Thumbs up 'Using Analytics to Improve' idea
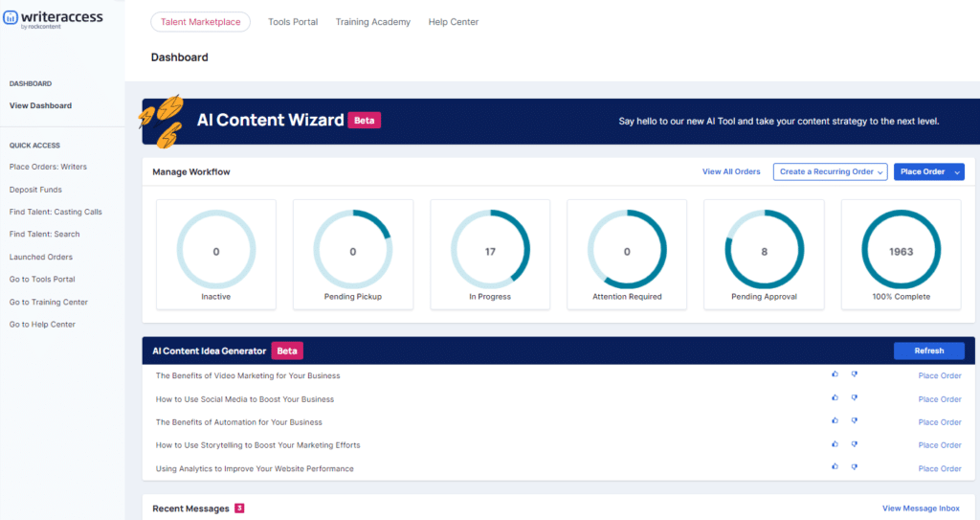 click(835, 466)
